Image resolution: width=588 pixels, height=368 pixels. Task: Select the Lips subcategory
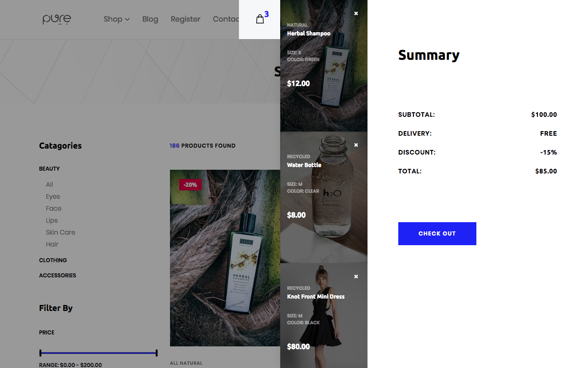(x=52, y=220)
